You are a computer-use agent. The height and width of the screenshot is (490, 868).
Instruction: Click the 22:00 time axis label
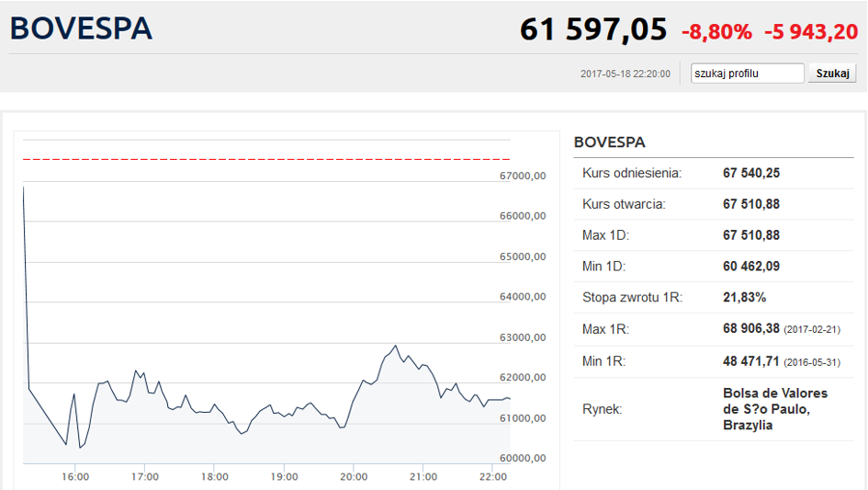492,477
